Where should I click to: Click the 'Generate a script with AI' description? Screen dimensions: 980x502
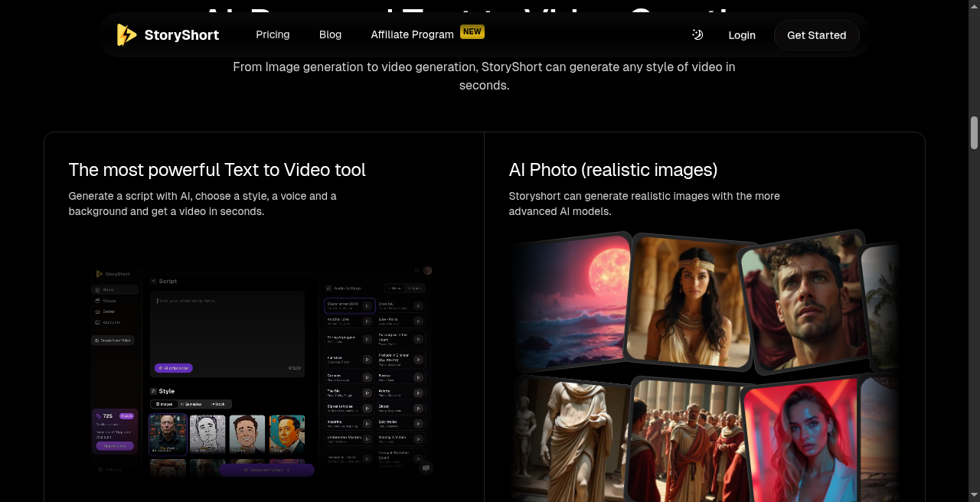click(x=203, y=204)
